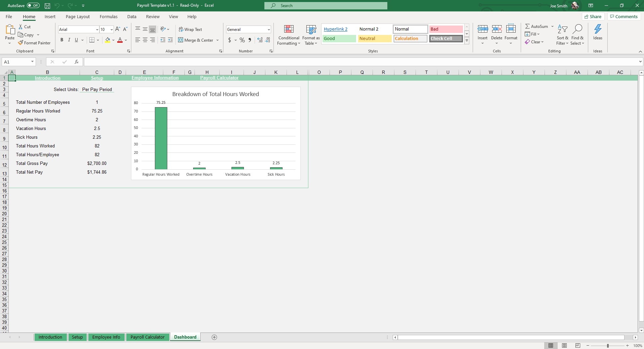The height and width of the screenshot is (349, 644).
Task: Switch to the Payroll Calculator sheet tab
Action: coord(147,337)
